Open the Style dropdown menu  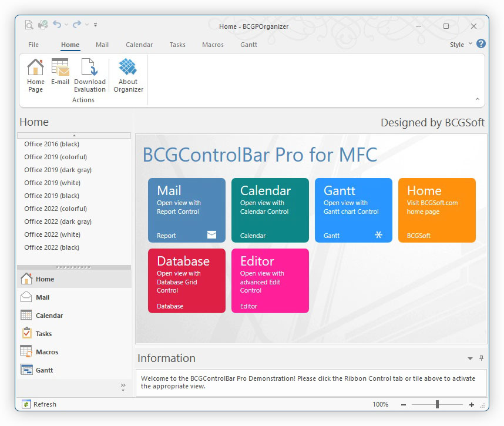tap(461, 45)
